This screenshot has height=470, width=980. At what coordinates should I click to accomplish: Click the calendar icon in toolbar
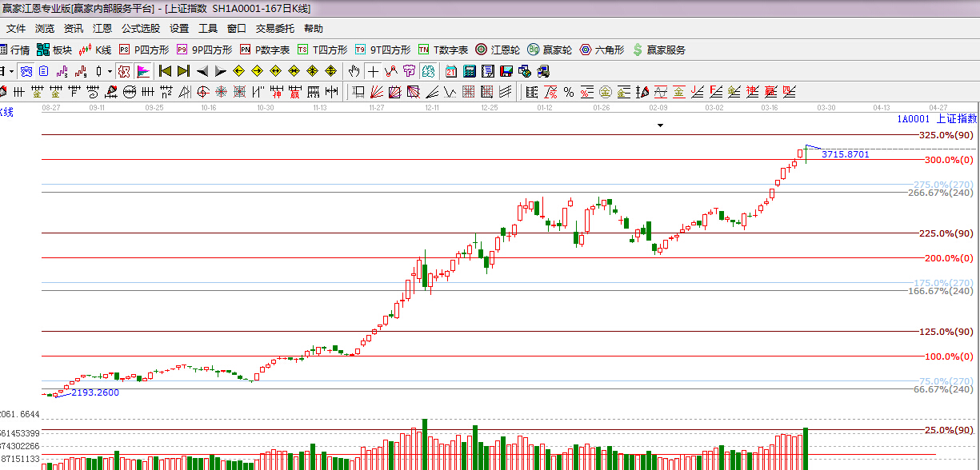click(451, 71)
